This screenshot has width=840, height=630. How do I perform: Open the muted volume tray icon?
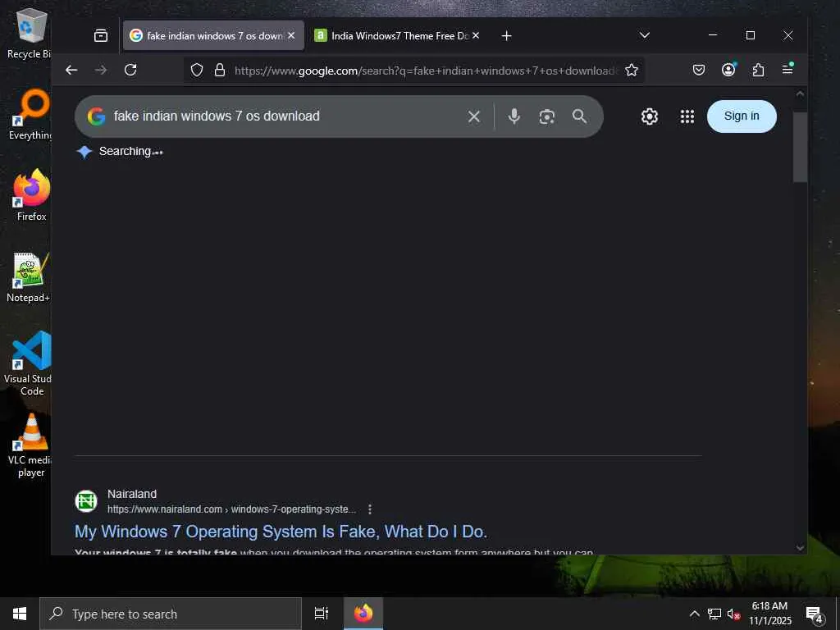pyautogui.click(x=733, y=614)
